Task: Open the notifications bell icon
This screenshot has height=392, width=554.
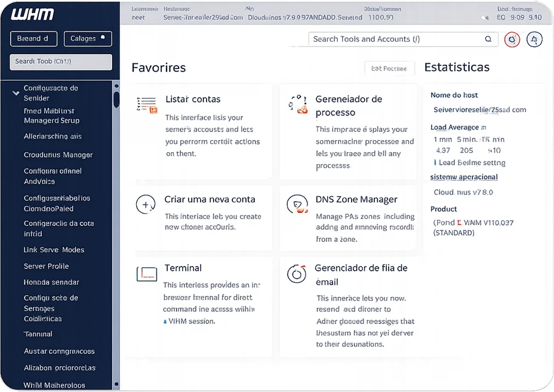Action: coord(535,39)
